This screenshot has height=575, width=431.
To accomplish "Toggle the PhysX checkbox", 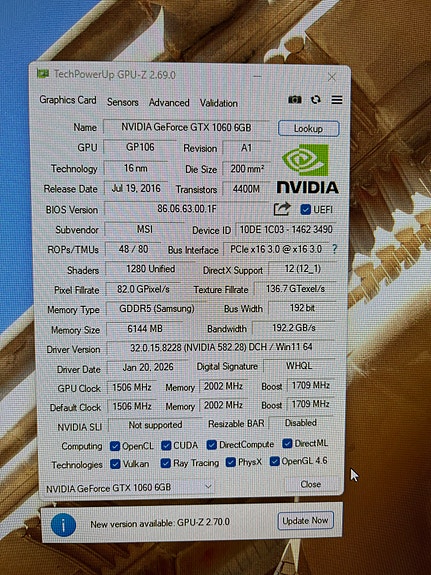I will [230, 462].
